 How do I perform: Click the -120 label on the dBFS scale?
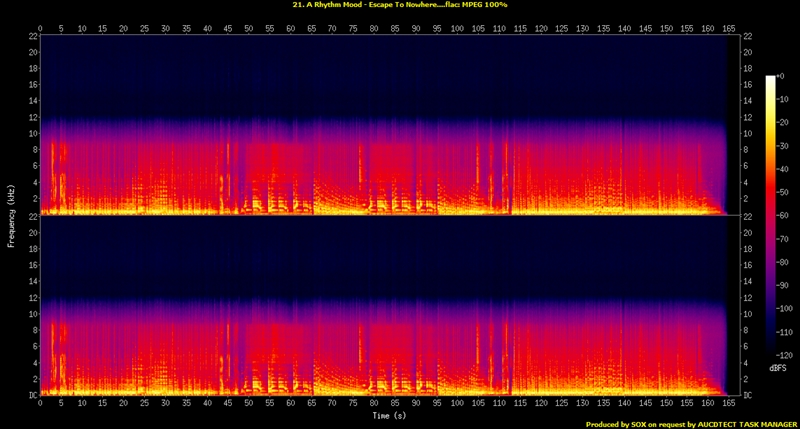(787, 355)
